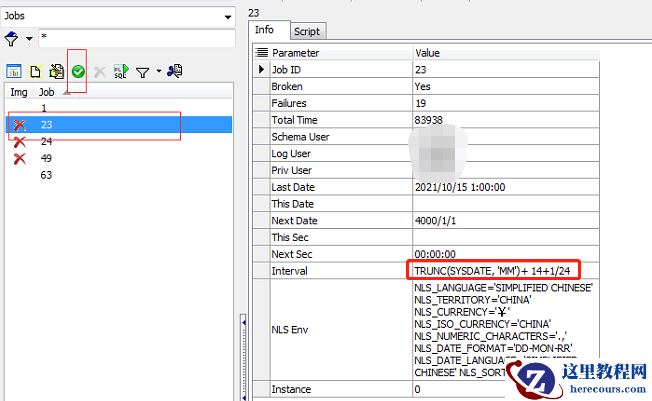Click the new job document icon
652x401 pixels.
pyautogui.click(x=35, y=72)
